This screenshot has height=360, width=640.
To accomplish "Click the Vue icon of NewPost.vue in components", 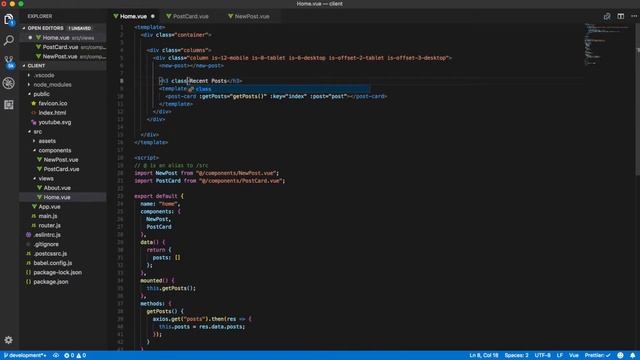I will pyautogui.click(x=39, y=160).
